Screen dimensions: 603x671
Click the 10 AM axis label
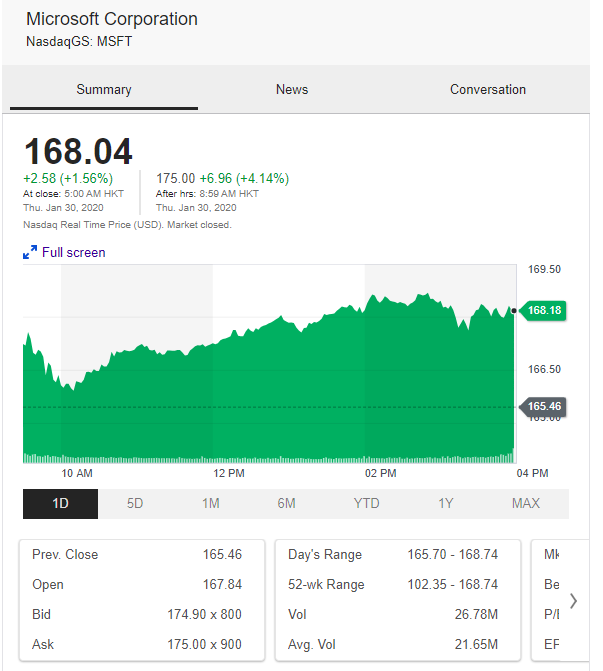click(77, 473)
